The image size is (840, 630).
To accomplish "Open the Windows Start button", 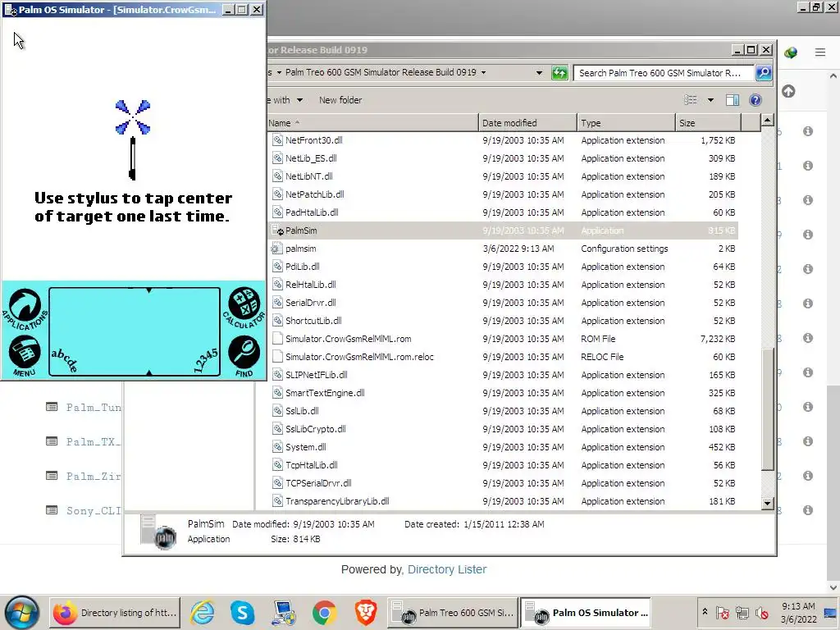I will (22, 612).
